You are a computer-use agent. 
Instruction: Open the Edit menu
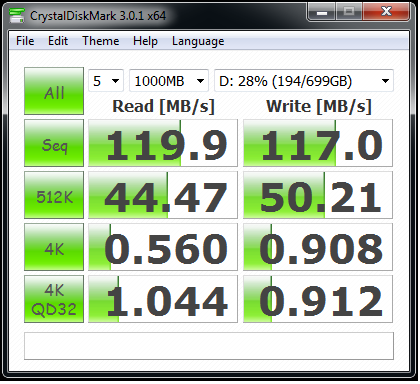(58, 41)
